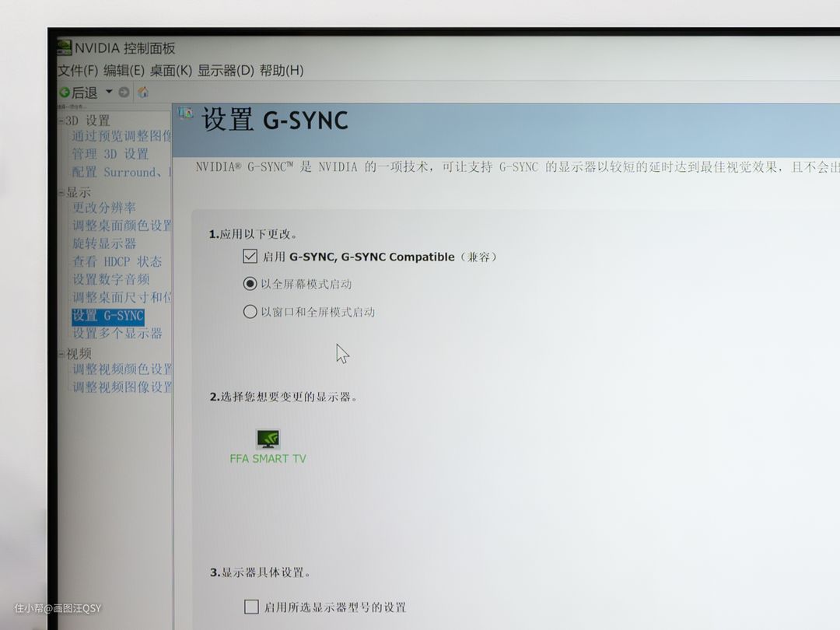Click the 设置 G-SYNC page heading
Image resolution: width=840 pixels, height=630 pixels.
pos(275,120)
